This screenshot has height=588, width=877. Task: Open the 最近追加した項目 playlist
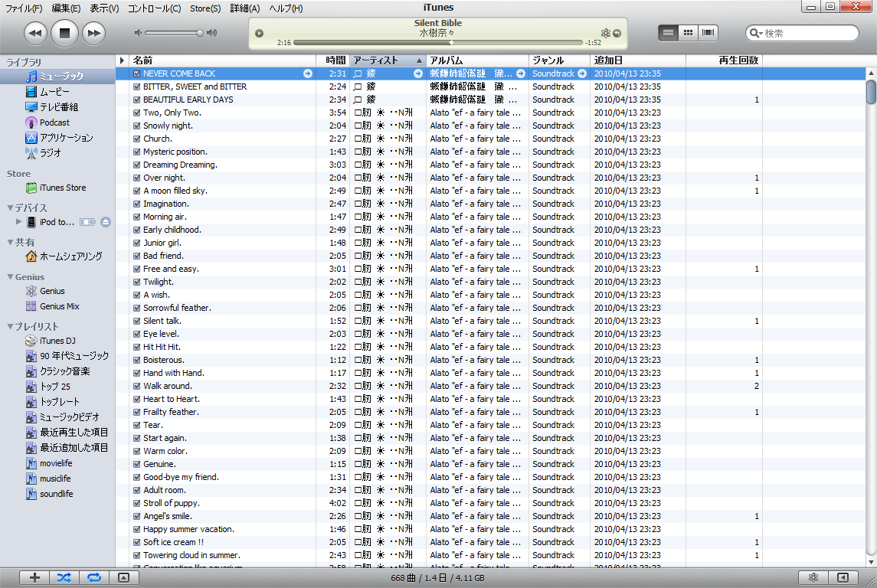pos(67,448)
